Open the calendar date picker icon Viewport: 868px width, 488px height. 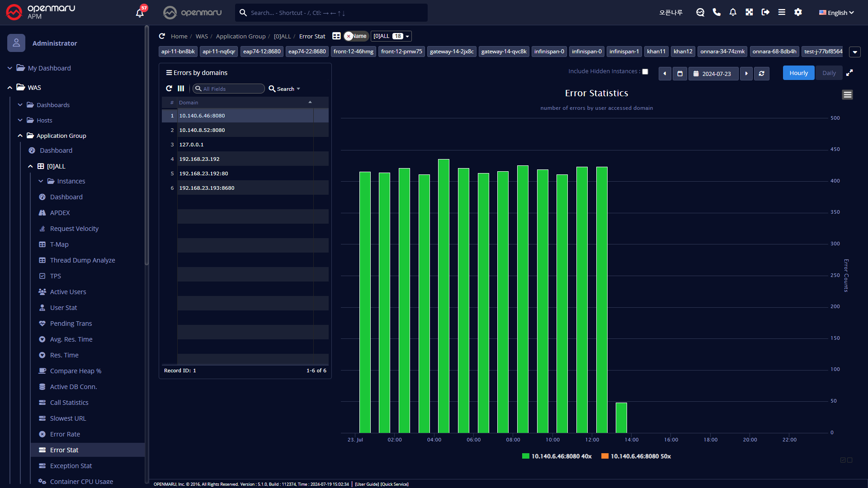(680, 73)
